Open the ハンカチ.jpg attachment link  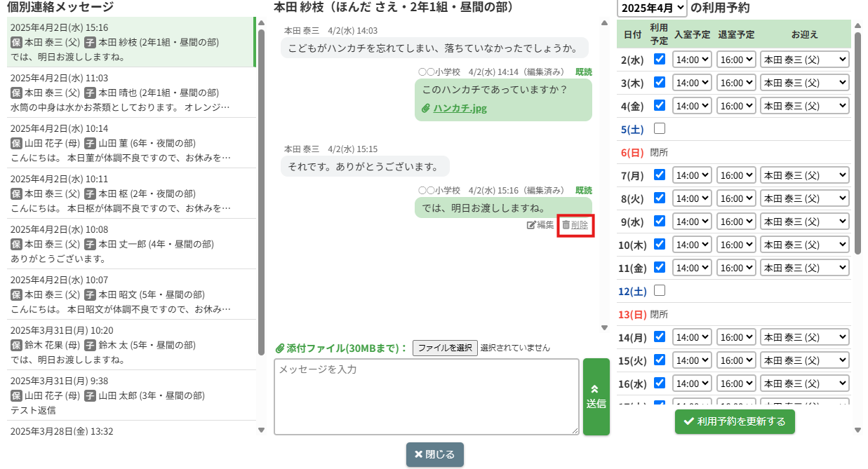(459, 109)
